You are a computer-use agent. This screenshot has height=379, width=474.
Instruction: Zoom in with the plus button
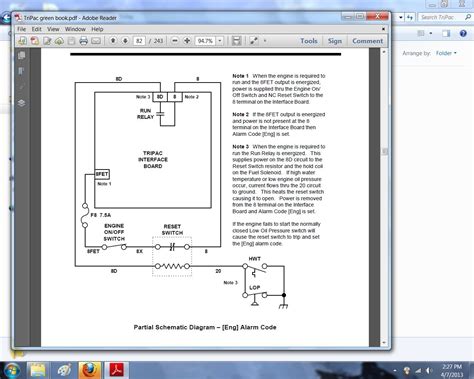[187, 41]
